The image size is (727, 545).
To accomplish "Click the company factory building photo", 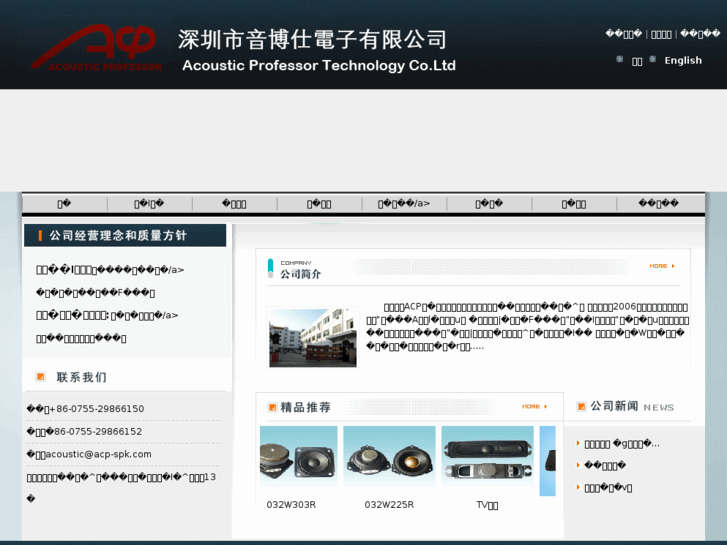I will tap(313, 337).
